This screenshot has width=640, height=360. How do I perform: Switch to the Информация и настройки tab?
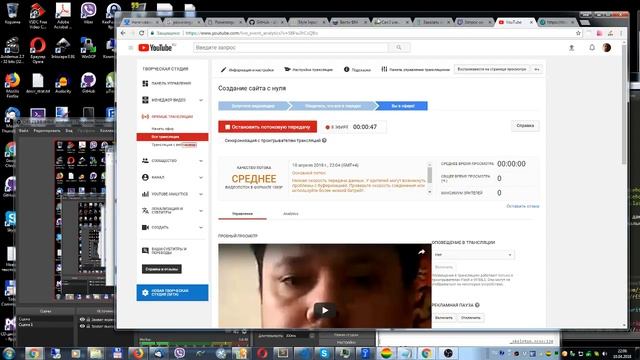point(247,70)
